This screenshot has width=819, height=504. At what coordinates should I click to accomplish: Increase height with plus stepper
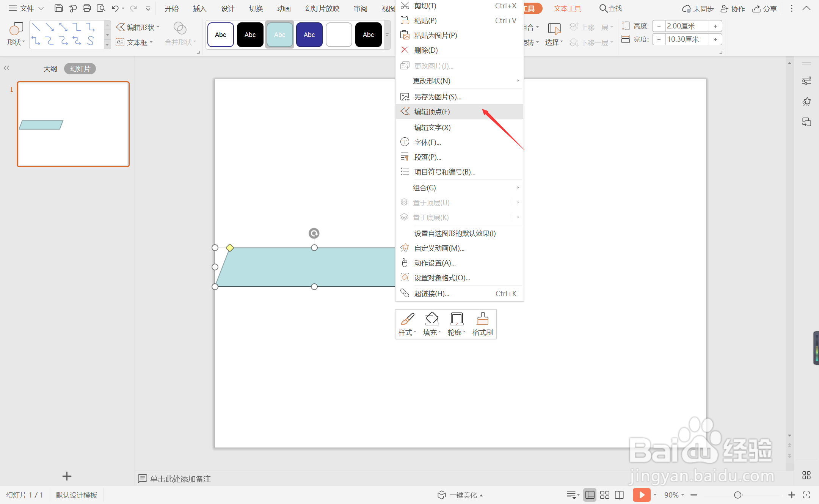715,26
